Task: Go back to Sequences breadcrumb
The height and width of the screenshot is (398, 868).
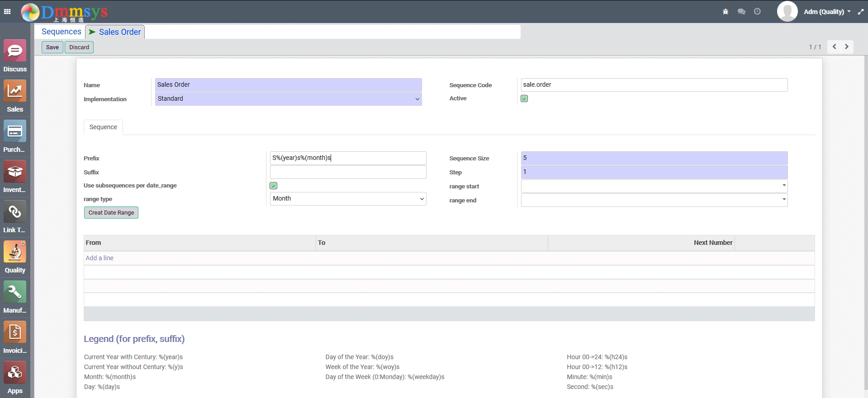Action: pos(62,32)
